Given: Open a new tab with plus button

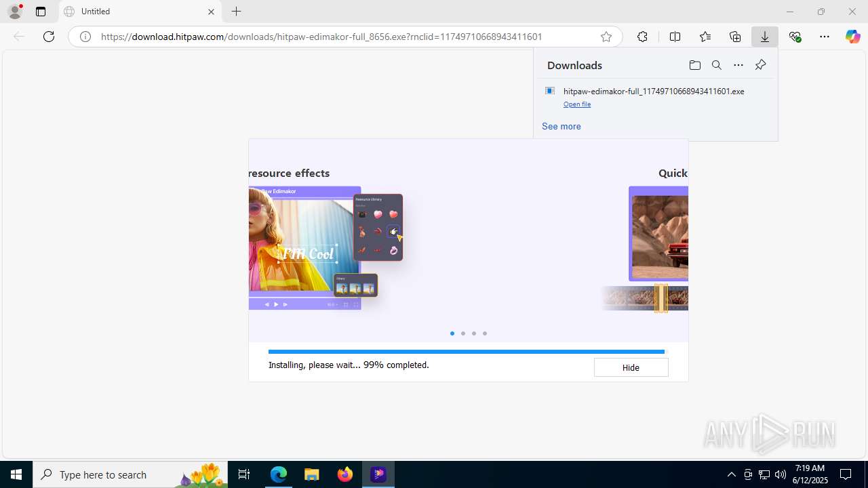Looking at the screenshot, I should [x=236, y=12].
